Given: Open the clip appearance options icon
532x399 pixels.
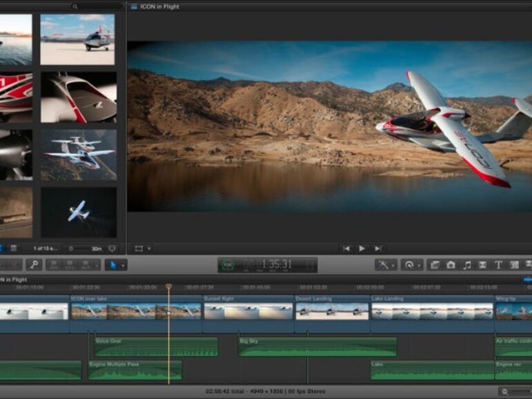Looking at the screenshot, I should (x=112, y=249).
